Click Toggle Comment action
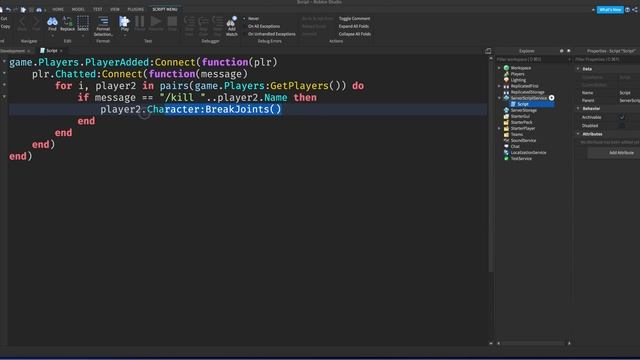This screenshot has height=360, width=640. 354,18
